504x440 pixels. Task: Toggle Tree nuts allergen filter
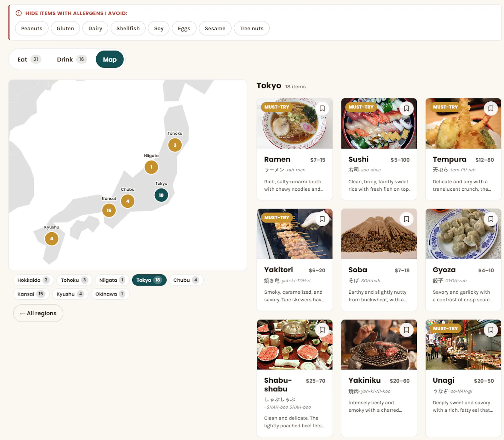pyautogui.click(x=251, y=28)
